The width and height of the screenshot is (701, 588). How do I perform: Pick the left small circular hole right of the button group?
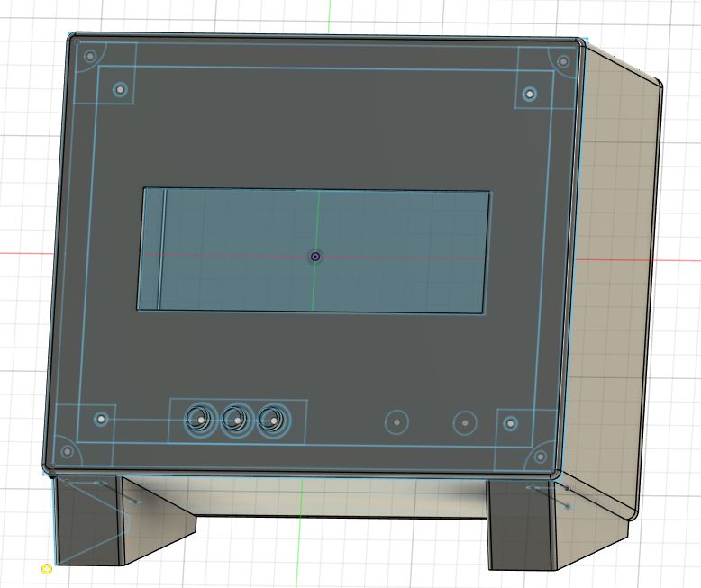point(396,421)
